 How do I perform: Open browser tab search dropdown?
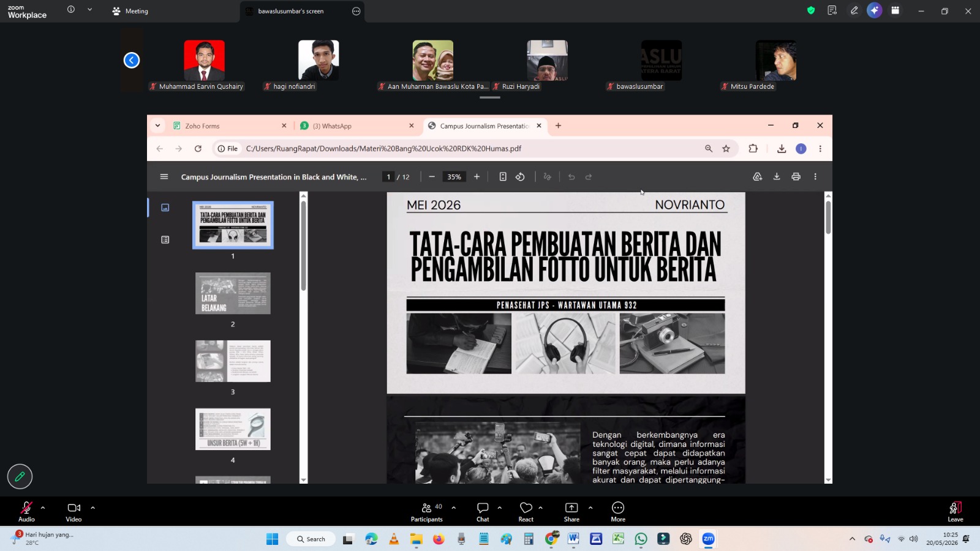click(x=157, y=126)
